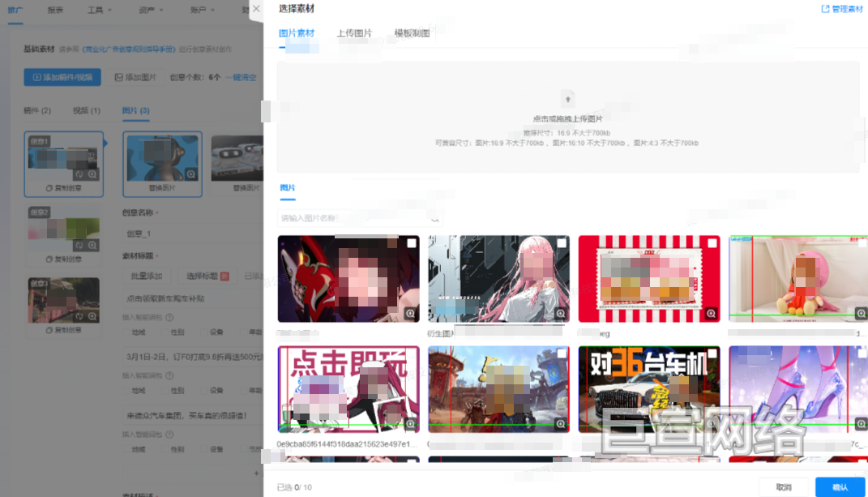
Task: Click replace icon on 创意1 card
Action: (x=79, y=174)
